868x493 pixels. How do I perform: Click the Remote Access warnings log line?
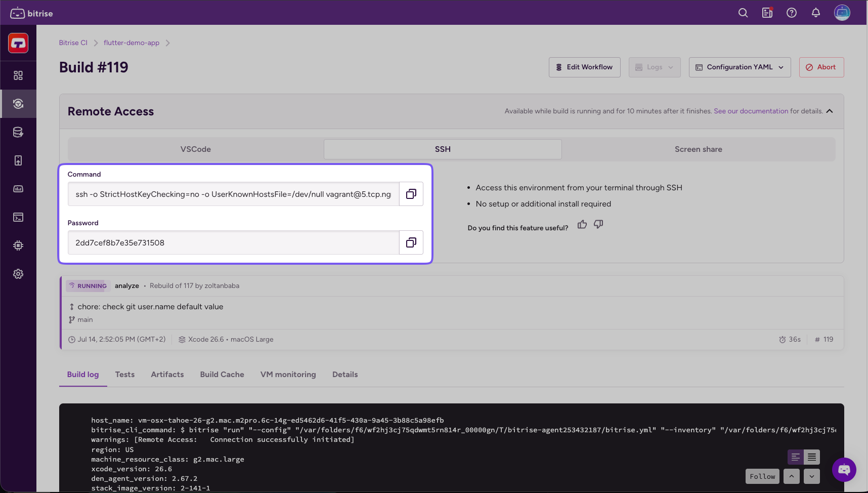pos(223,440)
